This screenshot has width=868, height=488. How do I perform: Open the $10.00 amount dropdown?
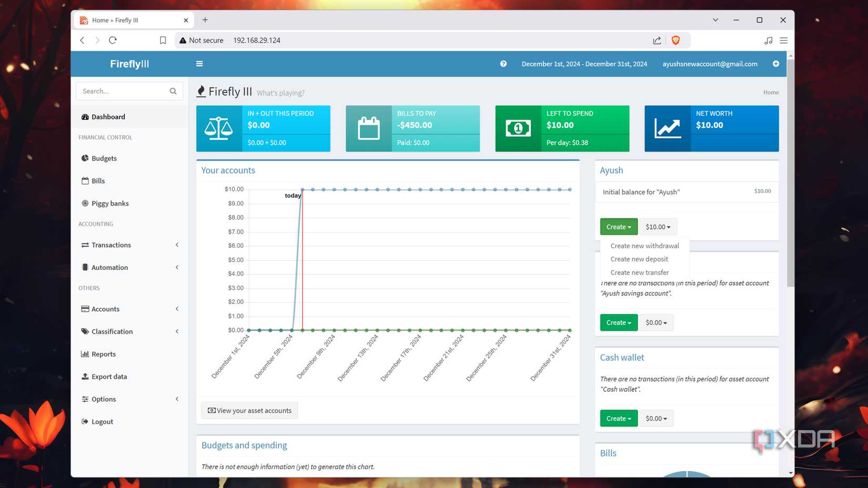pyautogui.click(x=658, y=227)
